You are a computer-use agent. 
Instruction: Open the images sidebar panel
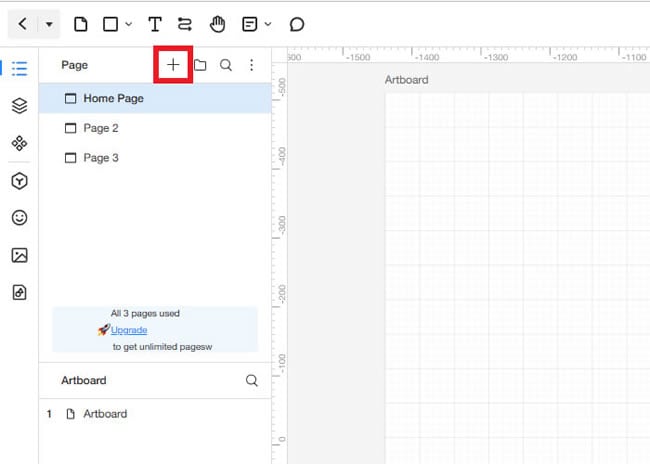(19, 255)
